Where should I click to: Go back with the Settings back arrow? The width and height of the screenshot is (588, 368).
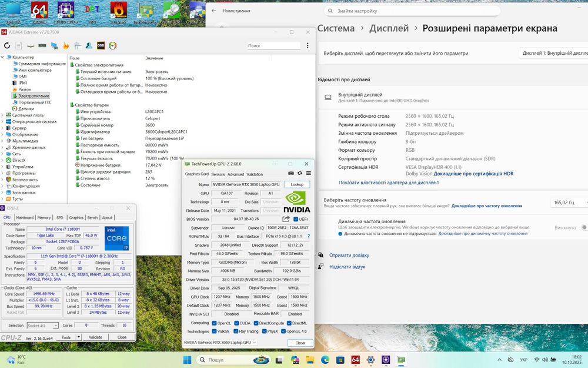pyautogui.click(x=214, y=11)
